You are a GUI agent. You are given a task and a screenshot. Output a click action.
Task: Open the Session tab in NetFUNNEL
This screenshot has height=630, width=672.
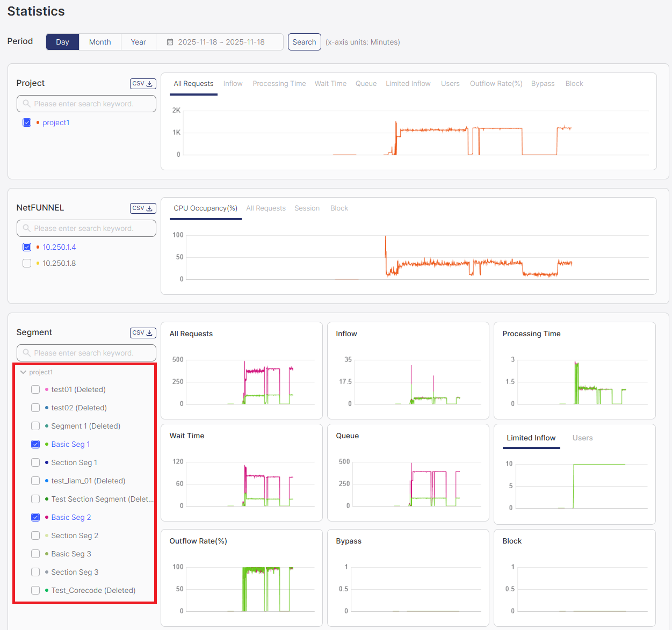pyautogui.click(x=307, y=208)
